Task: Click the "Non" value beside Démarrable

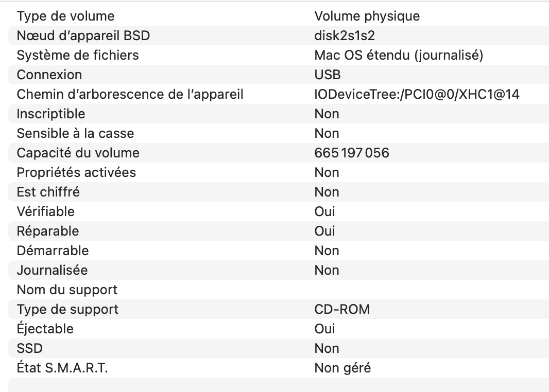Action: tap(327, 251)
